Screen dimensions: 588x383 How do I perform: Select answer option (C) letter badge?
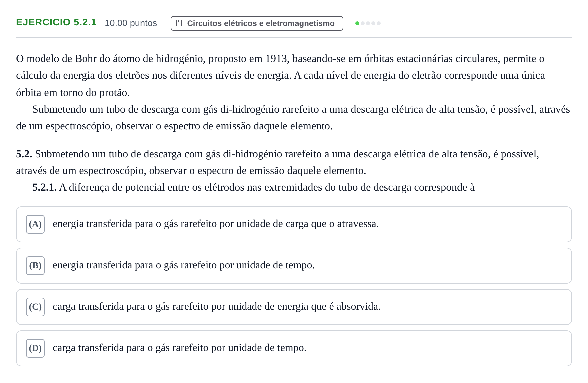pyautogui.click(x=35, y=307)
